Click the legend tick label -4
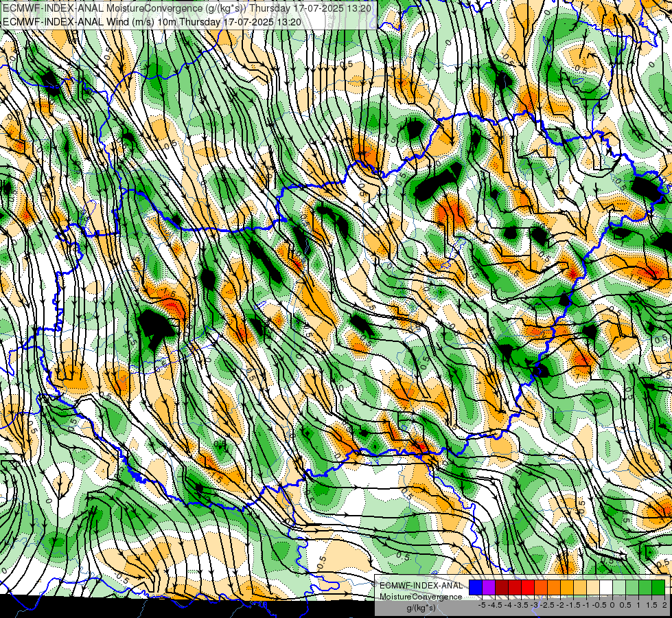Viewport: 672px width, 618px height. (508, 605)
